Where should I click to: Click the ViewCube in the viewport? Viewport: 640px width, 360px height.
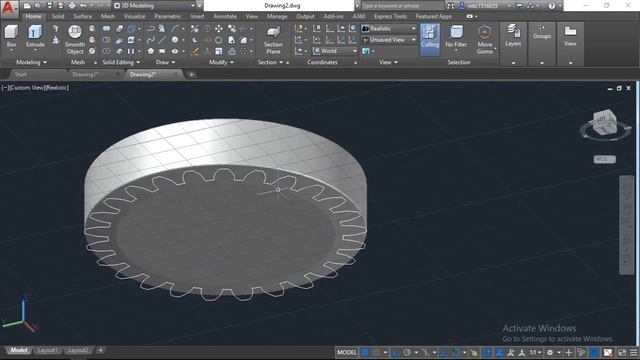tap(604, 122)
